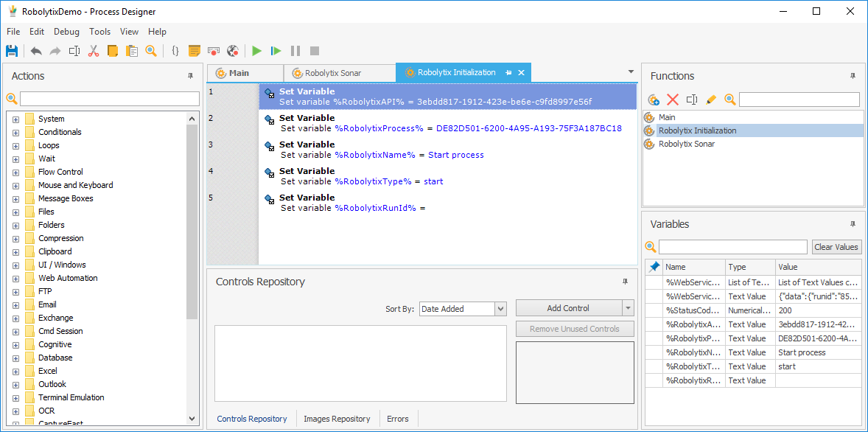Switch to the Robolytix Sonar tab
Screen dimensions: 868x432
(340, 72)
